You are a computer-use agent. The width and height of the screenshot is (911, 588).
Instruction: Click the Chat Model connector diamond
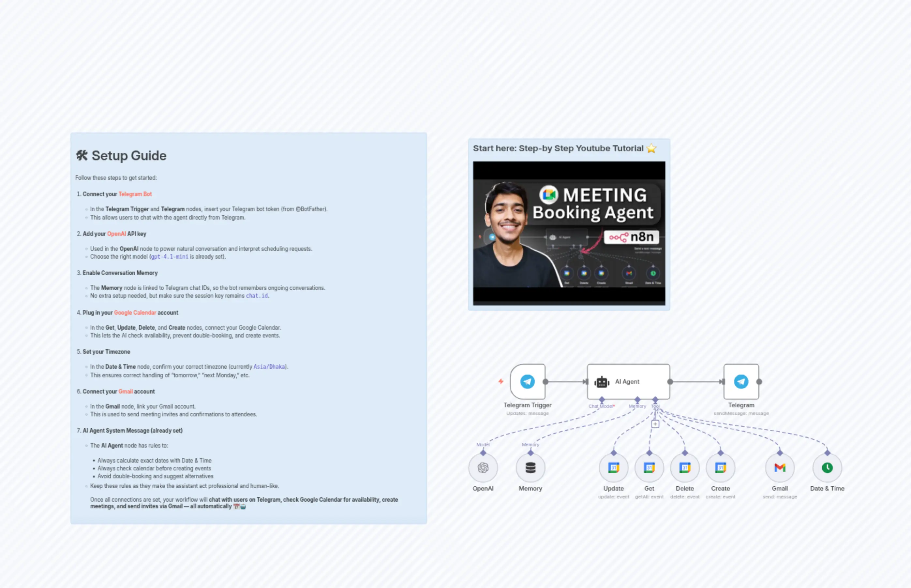coord(602,400)
